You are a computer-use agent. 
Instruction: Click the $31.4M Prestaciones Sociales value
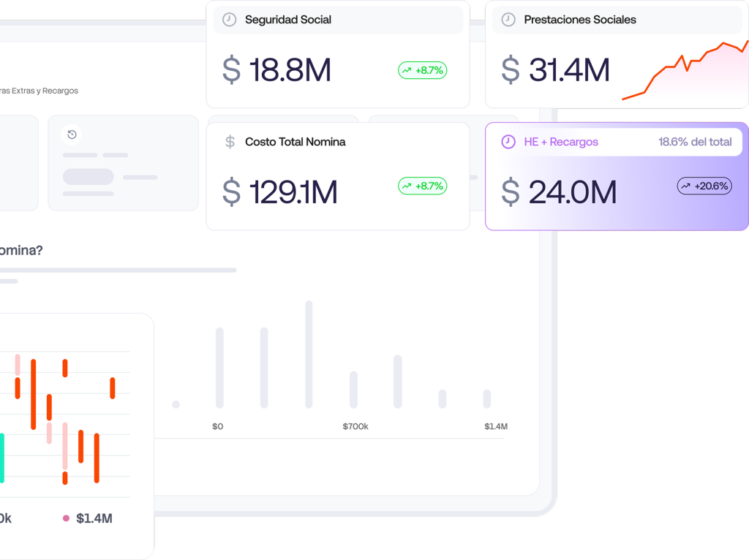[x=568, y=70]
